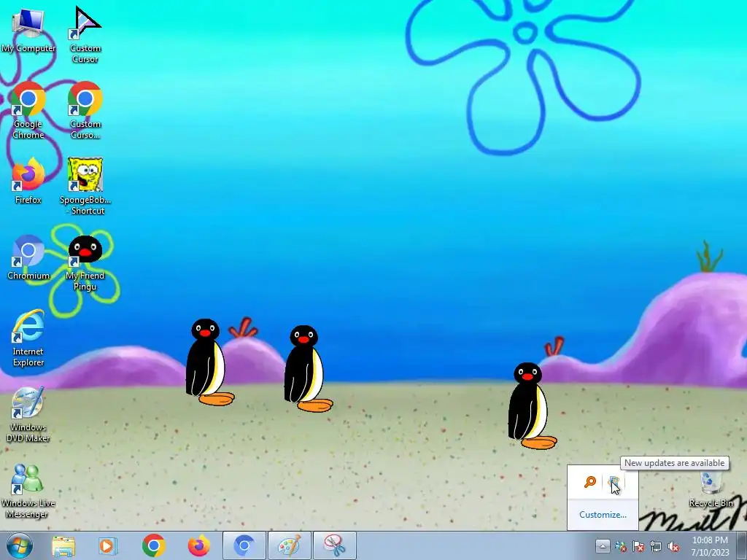747x560 pixels.
Task: Open Firefox from the taskbar
Action: click(x=198, y=545)
